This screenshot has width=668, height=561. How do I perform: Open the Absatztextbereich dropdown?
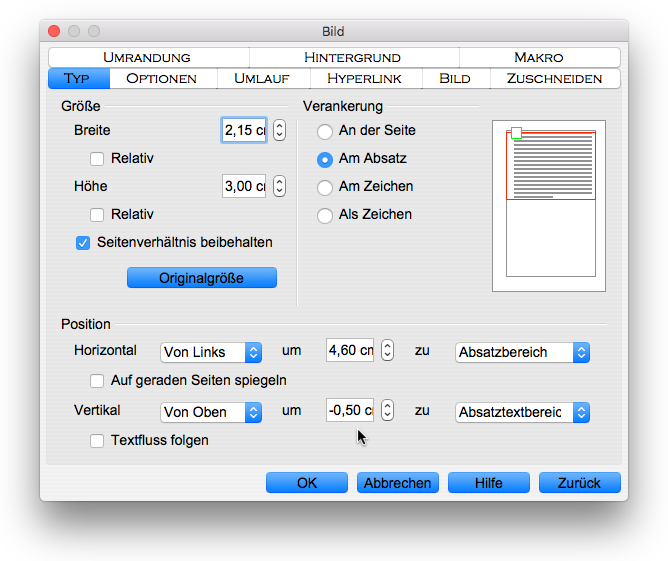pos(522,412)
